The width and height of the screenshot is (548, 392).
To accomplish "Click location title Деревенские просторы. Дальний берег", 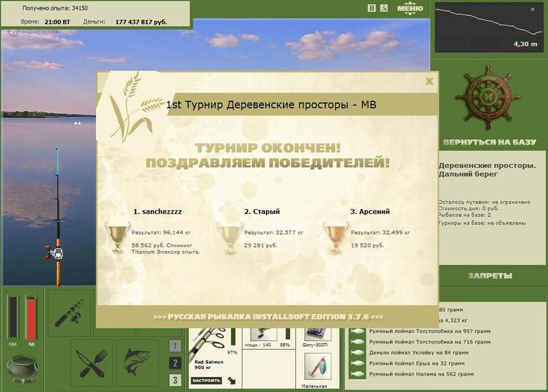I will 487,169.
